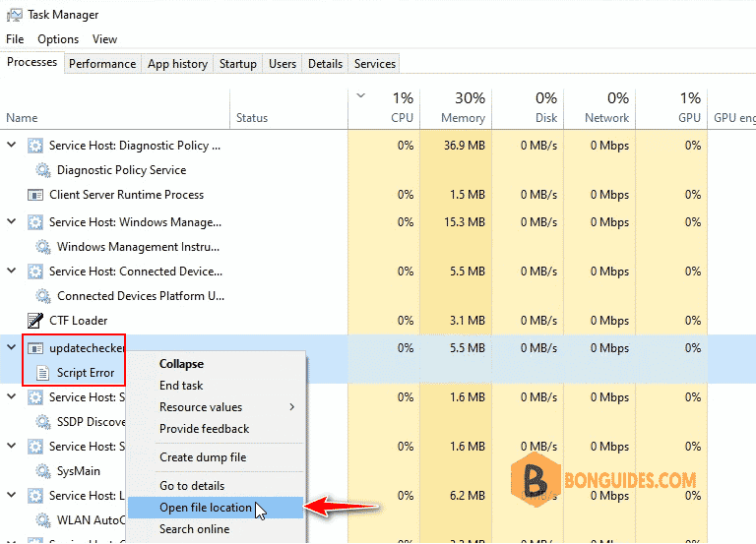Sort by the CPU column header
Screen dimensions: 756x544
[x=384, y=109]
